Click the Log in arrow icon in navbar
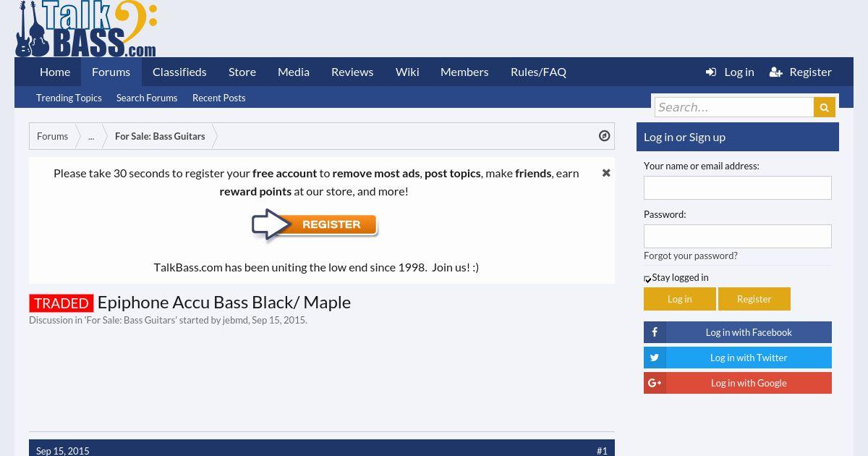 tap(711, 72)
